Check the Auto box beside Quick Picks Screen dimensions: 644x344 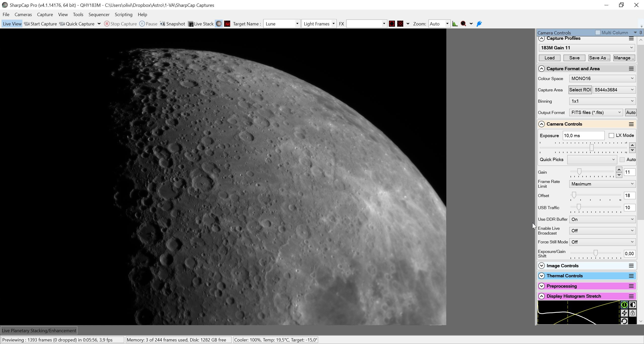pyautogui.click(x=622, y=160)
